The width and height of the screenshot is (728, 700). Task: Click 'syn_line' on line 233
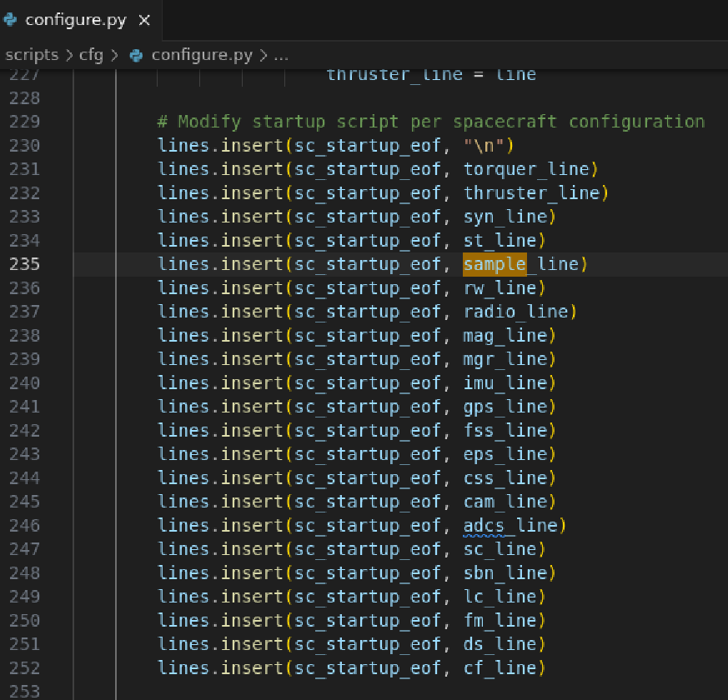505,217
